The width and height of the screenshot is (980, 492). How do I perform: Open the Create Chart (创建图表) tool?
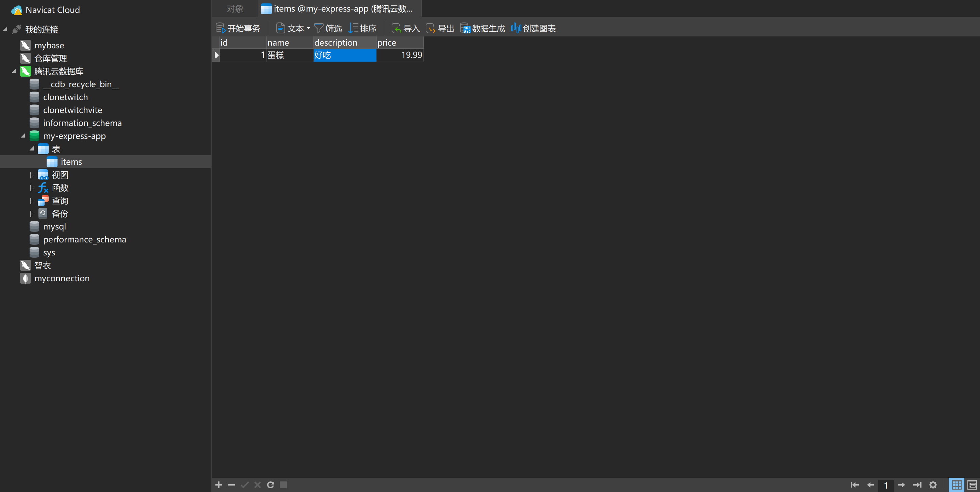[x=533, y=28]
